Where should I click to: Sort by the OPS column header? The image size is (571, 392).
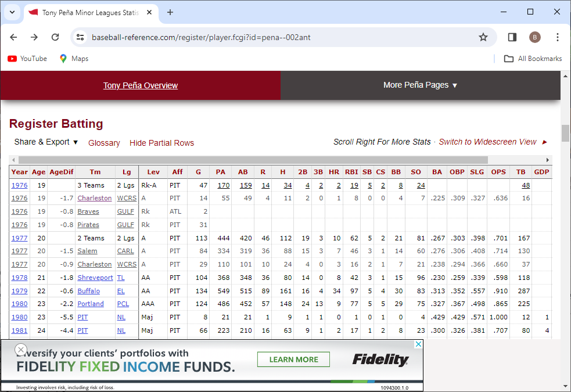coord(498,172)
